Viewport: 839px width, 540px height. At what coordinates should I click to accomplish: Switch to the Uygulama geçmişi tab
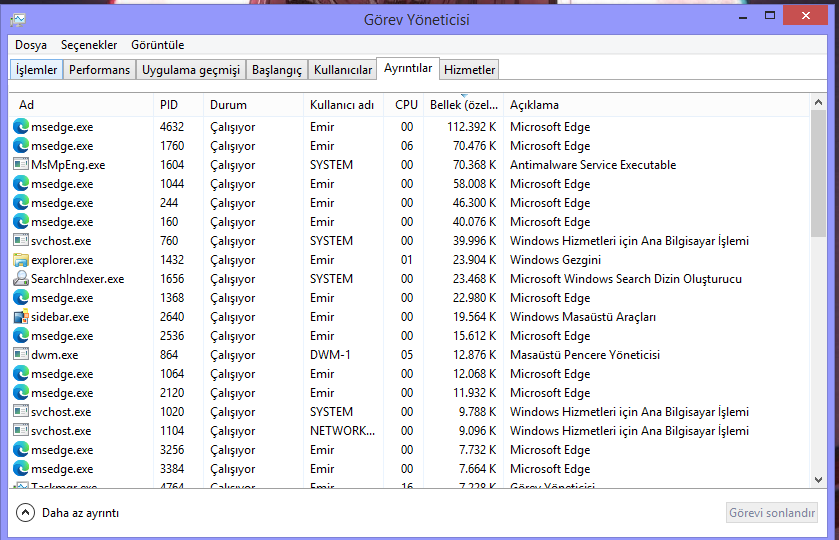(x=190, y=70)
